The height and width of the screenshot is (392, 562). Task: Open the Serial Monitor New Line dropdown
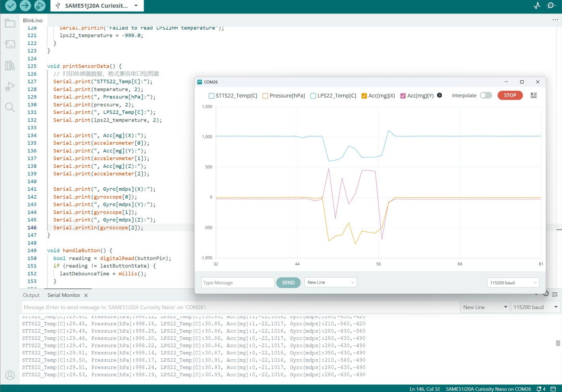(485, 307)
